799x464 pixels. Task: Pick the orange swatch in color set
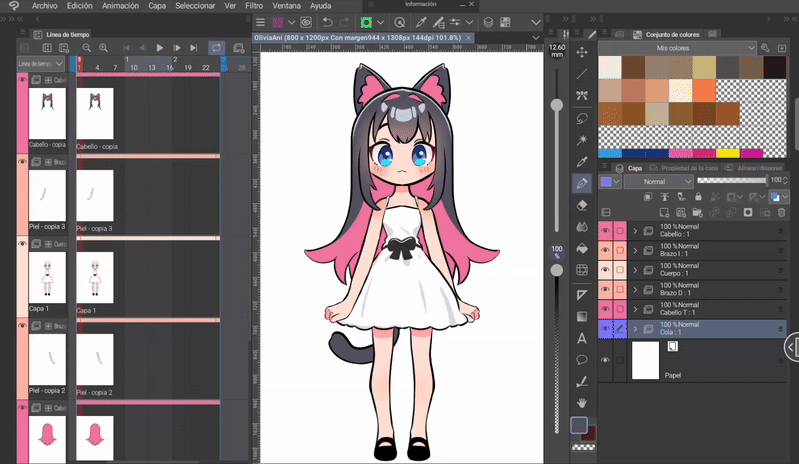tap(704, 91)
